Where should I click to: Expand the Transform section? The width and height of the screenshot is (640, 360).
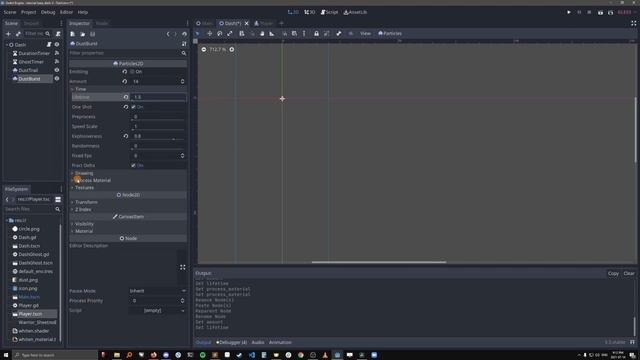point(128,202)
